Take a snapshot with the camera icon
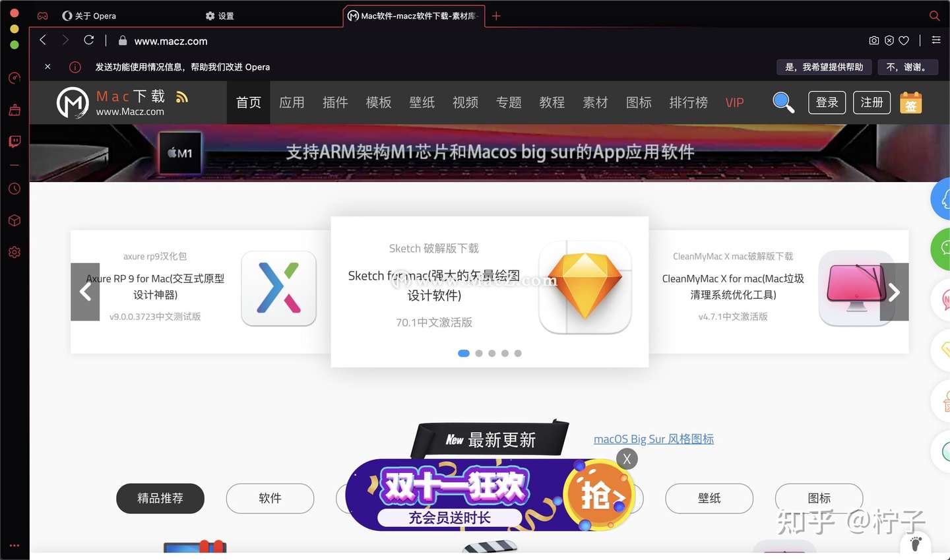Screen dimensions: 950x560 pyautogui.click(x=874, y=40)
